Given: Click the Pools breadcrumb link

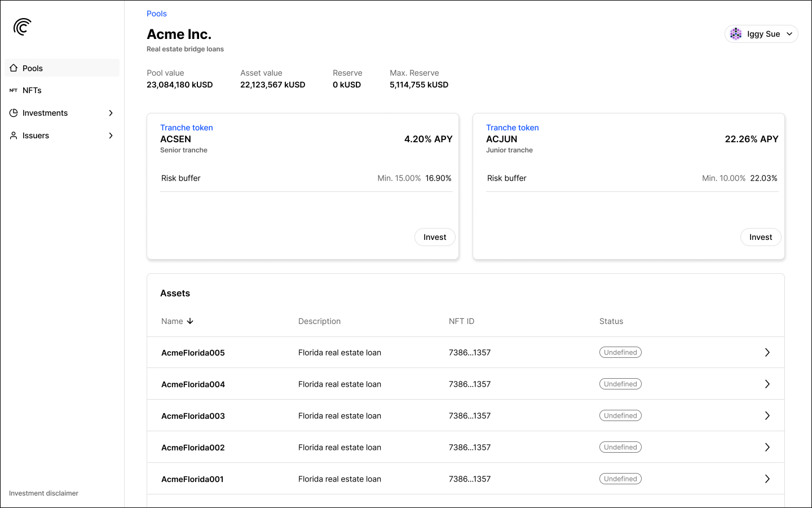Looking at the screenshot, I should [157, 14].
